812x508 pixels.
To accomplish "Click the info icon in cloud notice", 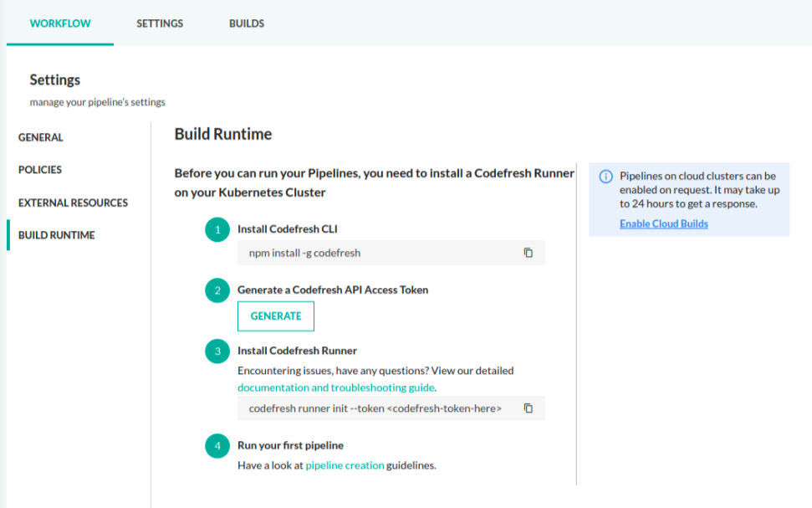I will pos(606,177).
